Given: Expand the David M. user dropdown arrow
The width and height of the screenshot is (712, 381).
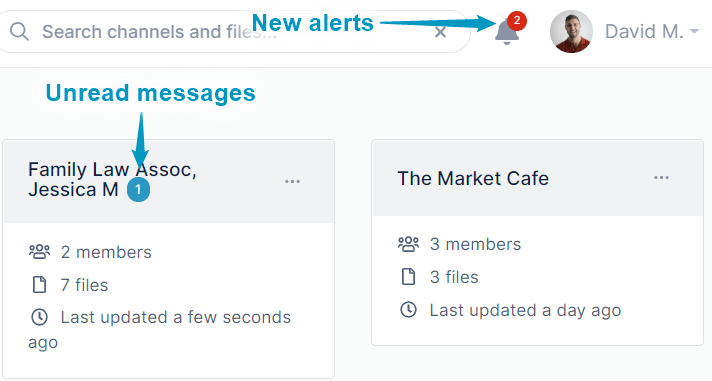Looking at the screenshot, I should 694,31.
